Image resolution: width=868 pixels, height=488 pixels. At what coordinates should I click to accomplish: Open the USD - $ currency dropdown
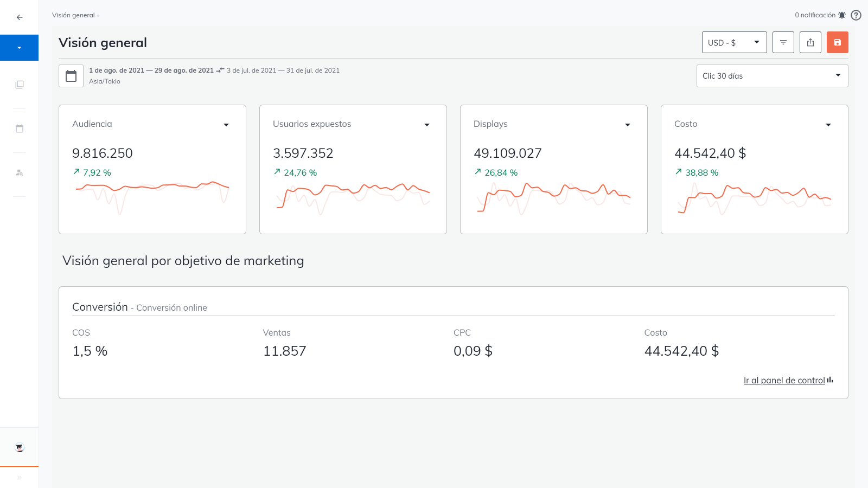coord(734,42)
